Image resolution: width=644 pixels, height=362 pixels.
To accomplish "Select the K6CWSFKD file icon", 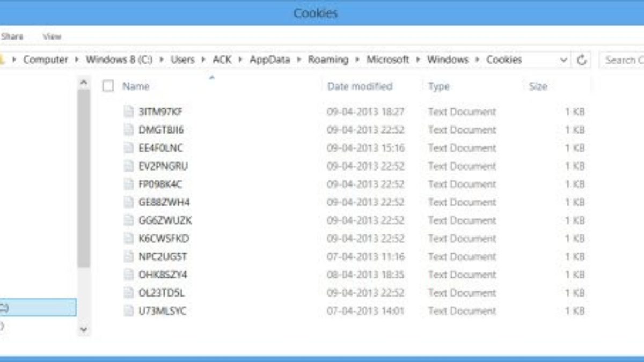I will point(128,239).
